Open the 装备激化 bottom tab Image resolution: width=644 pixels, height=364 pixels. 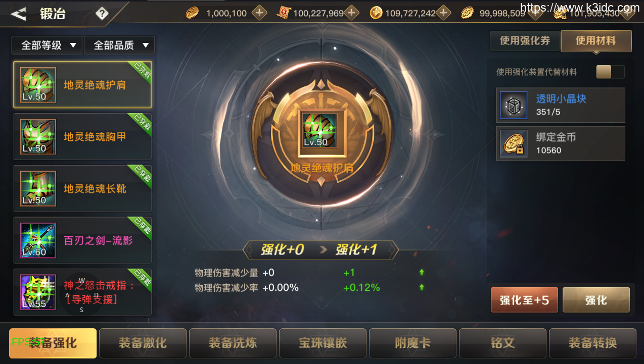pyautogui.click(x=143, y=343)
